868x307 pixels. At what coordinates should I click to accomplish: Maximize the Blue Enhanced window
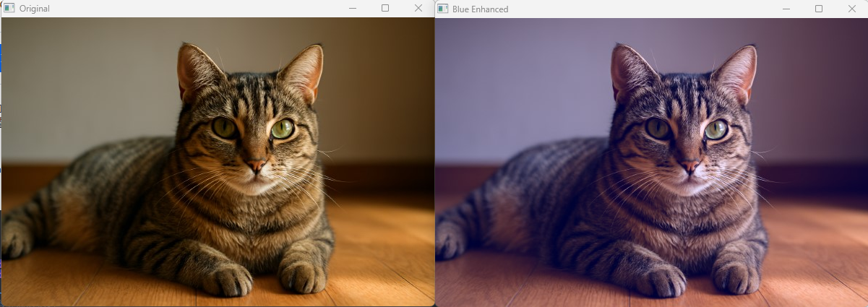819,9
